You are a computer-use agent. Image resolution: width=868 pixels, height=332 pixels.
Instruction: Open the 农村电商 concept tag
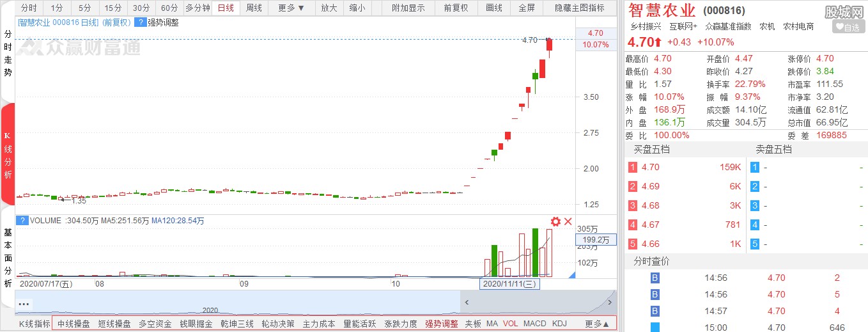[x=798, y=26]
